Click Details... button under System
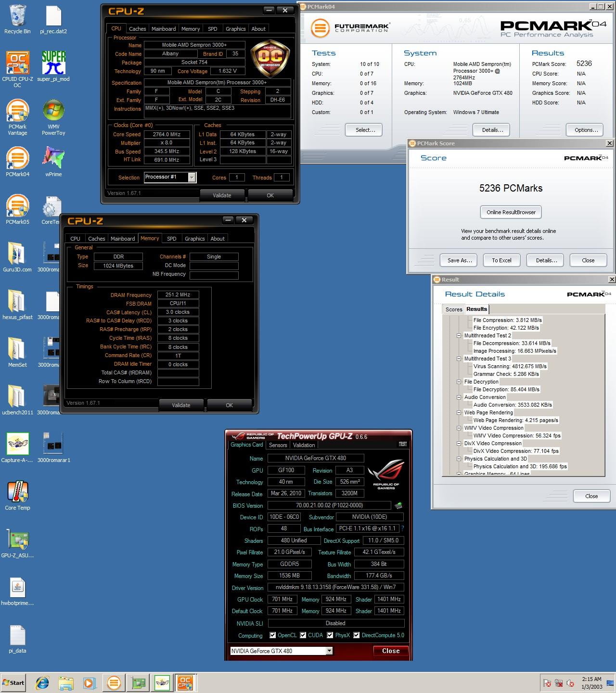This screenshot has width=616, height=693. (491, 130)
